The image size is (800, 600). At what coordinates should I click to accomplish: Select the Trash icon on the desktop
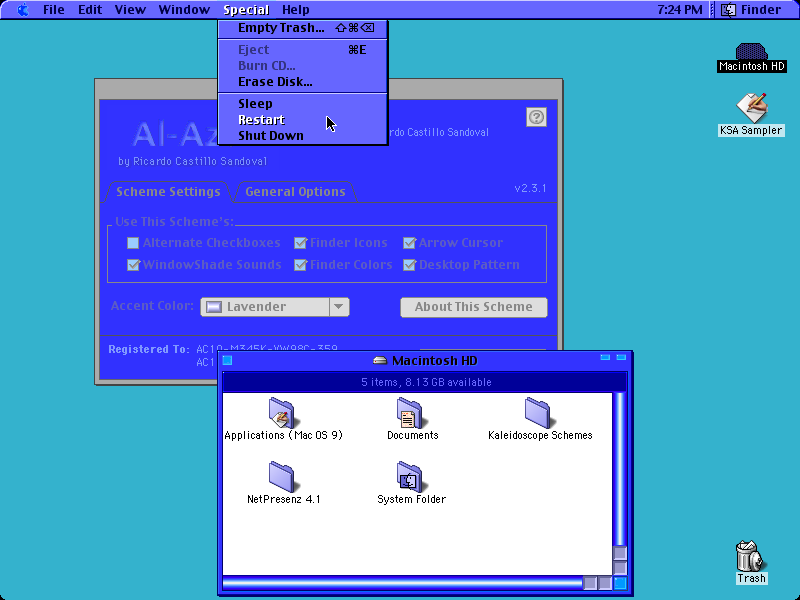(751, 562)
